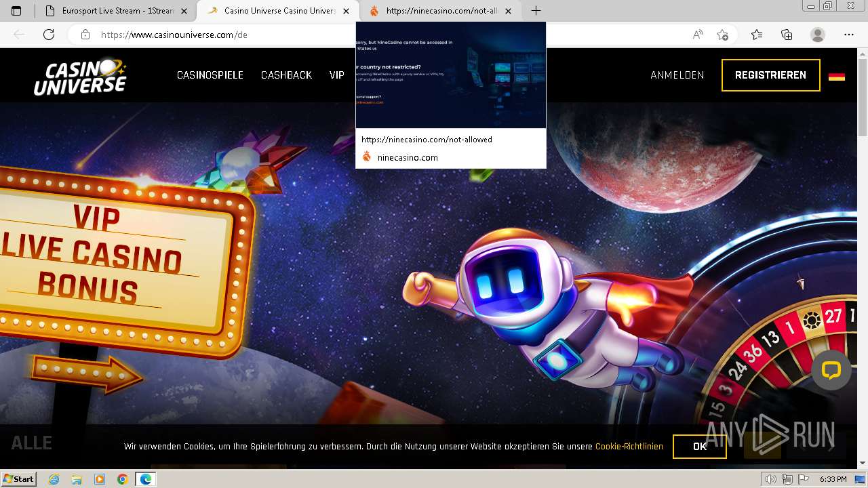
Task: Open the browser profile avatar
Action: pos(818,35)
